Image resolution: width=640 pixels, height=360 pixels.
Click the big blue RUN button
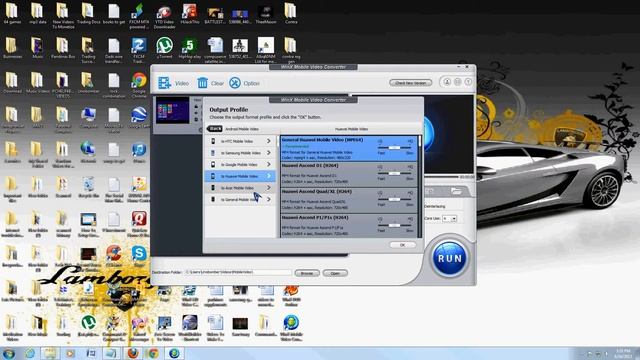coord(449,258)
